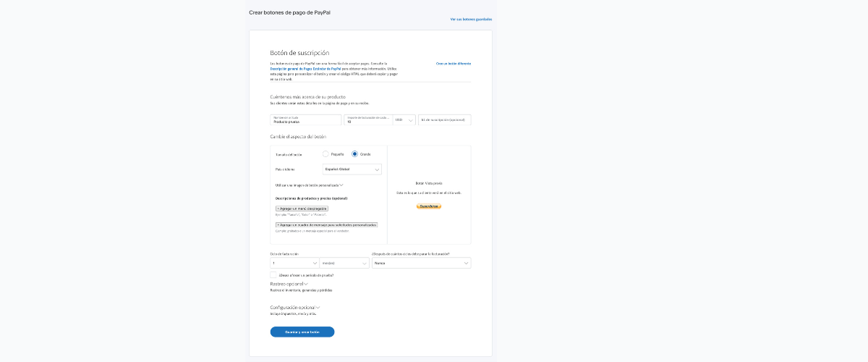
Task: Enable the trial period checkbox
Action: coord(273,275)
